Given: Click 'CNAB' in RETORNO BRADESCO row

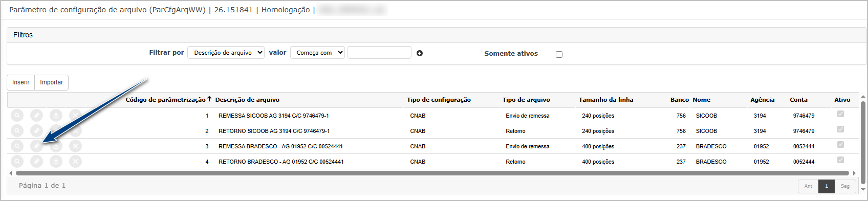Looking at the screenshot, I should (418, 162).
